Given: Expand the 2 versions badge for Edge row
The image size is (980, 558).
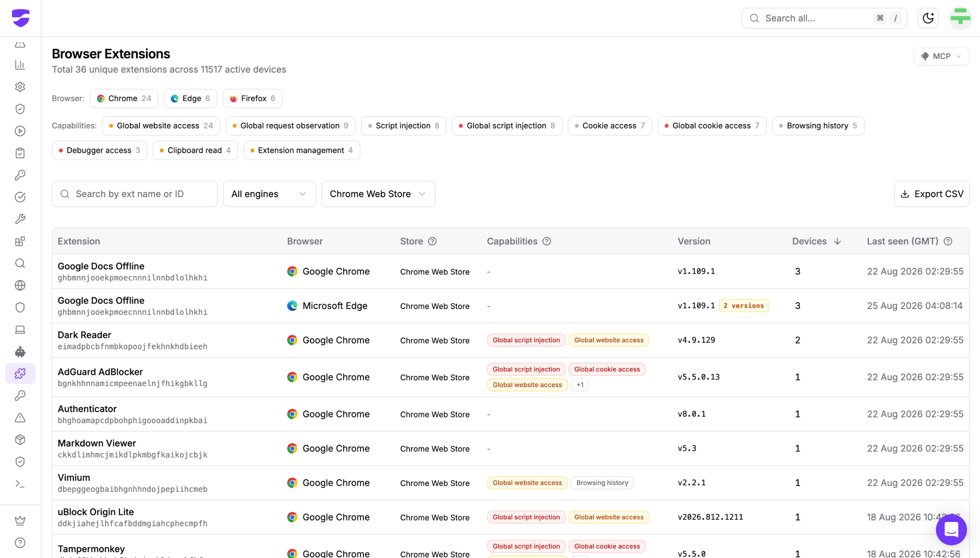Looking at the screenshot, I should pos(743,306).
